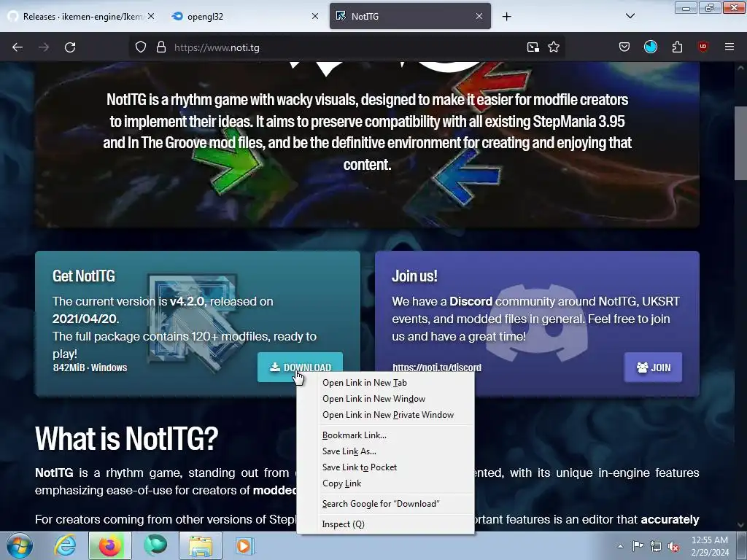Click the muted volume tray icon
Screen dimensions: 747x560
point(673,546)
